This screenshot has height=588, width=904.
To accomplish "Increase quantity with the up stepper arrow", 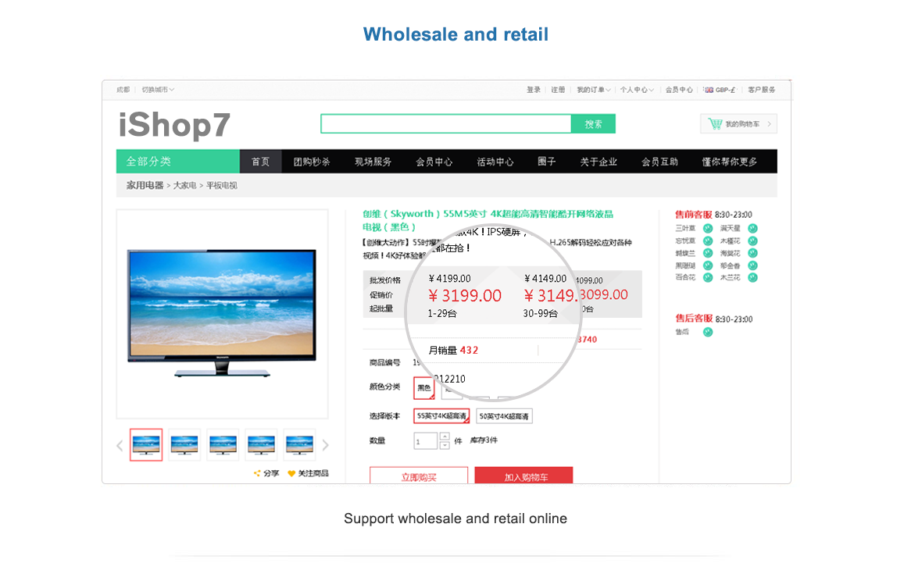I will point(445,437).
